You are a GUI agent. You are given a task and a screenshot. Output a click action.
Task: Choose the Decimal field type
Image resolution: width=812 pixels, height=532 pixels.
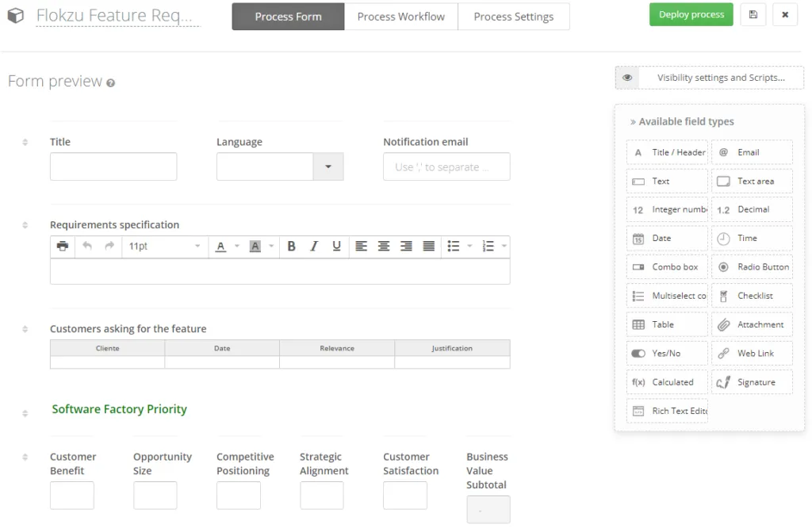coord(752,210)
